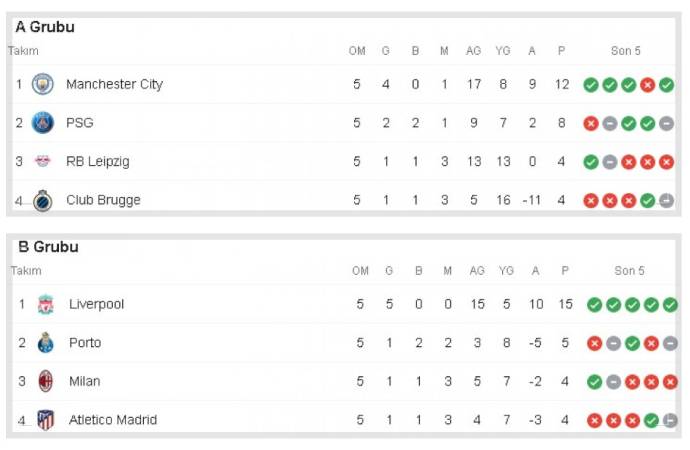Select Manchester City's red loss form icon
Image resolution: width=690 pixels, height=450 pixels.
coord(647,85)
